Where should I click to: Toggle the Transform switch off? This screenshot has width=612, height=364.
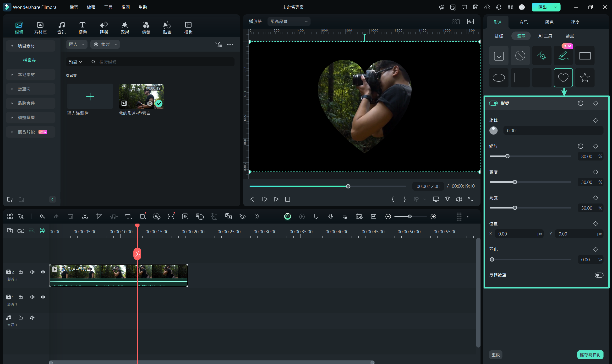pyautogui.click(x=493, y=103)
